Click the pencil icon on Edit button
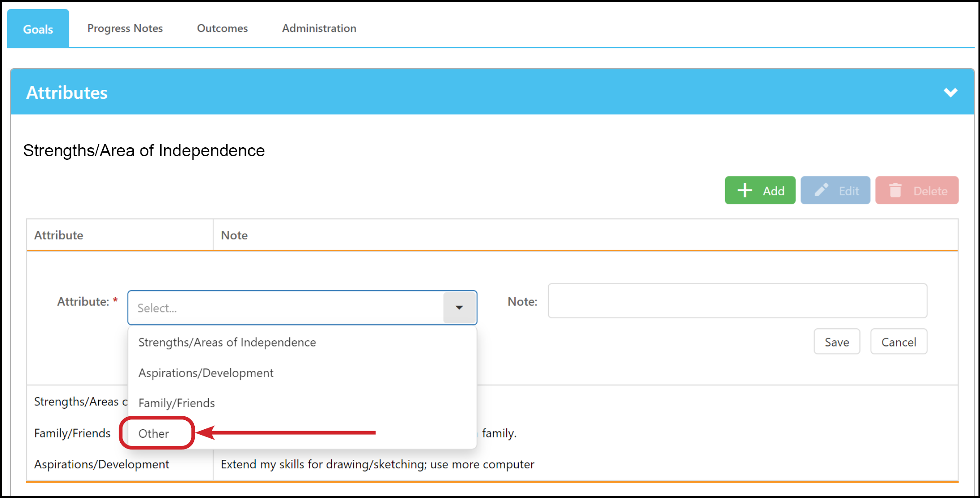The image size is (980, 498). (822, 190)
